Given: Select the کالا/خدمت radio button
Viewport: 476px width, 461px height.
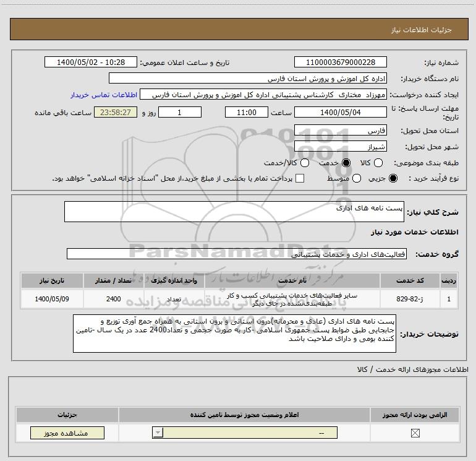Looking at the screenshot, I should [x=305, y=163].
